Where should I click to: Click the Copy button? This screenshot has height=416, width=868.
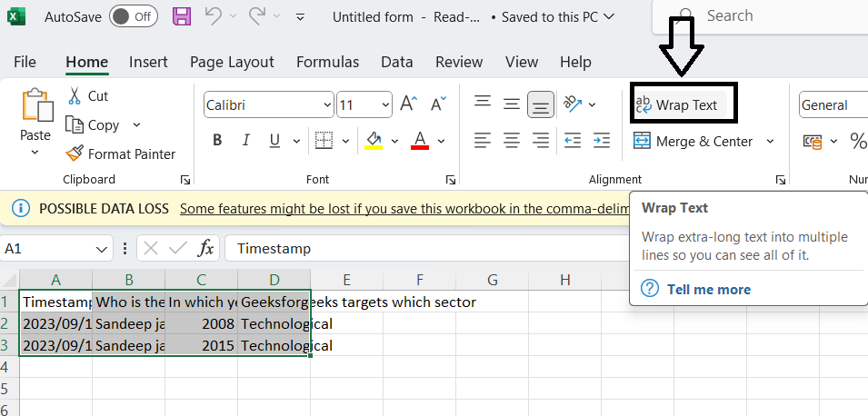click(92, 125)
